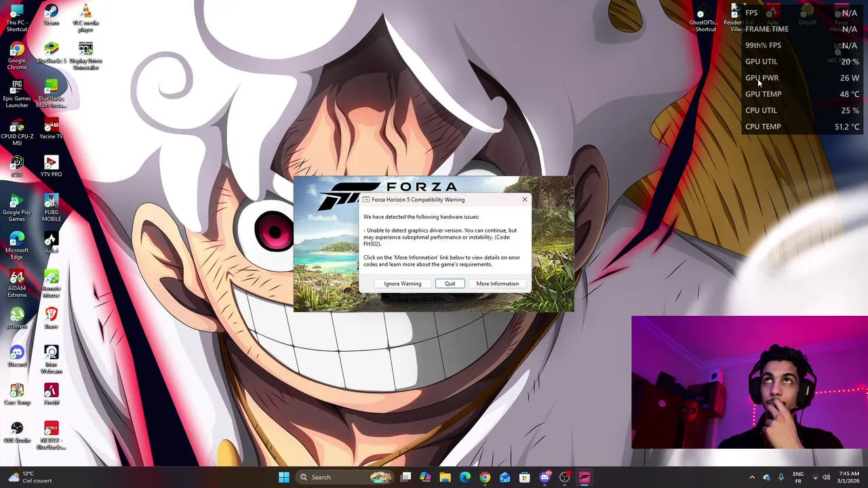Click the microphone tray icon
This screenshot has width=868, height=488.
pos(781,477)
